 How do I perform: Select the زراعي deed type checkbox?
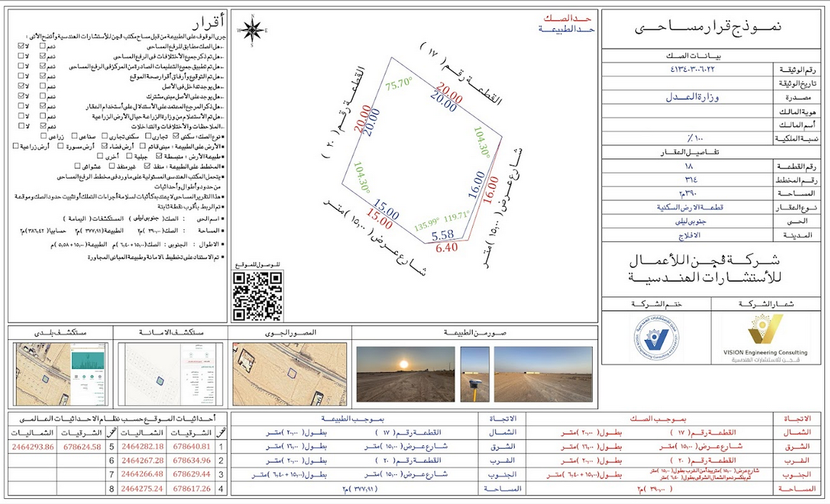[44, 136]
